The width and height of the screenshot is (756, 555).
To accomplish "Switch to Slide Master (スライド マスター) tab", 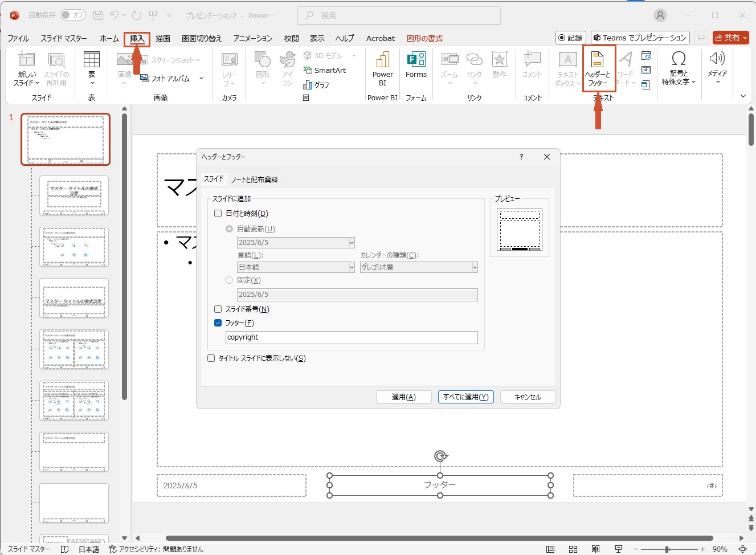I will point(64,38).
